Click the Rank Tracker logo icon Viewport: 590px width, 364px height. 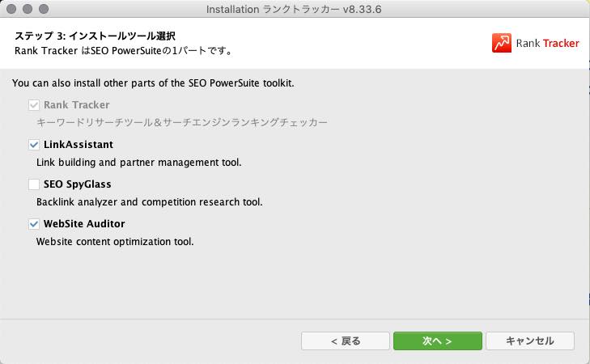click(501, 43)
